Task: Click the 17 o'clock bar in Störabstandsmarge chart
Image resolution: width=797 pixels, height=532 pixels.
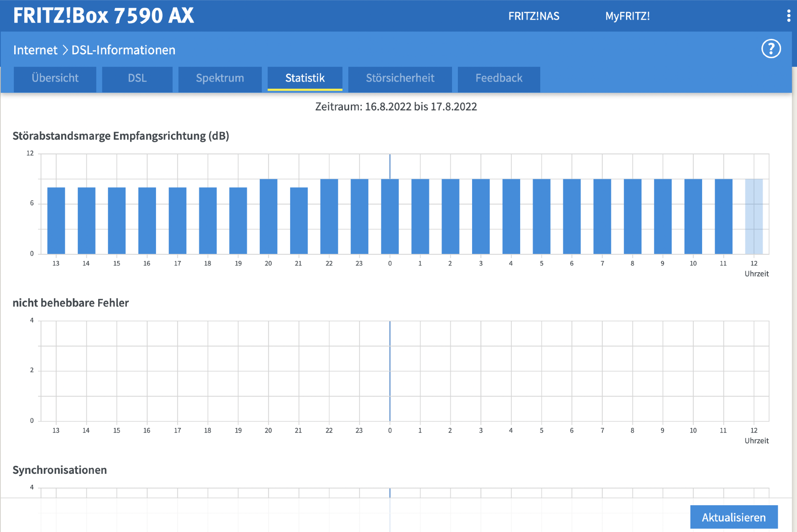Action: pyautogui.click(x=178, y=220)
